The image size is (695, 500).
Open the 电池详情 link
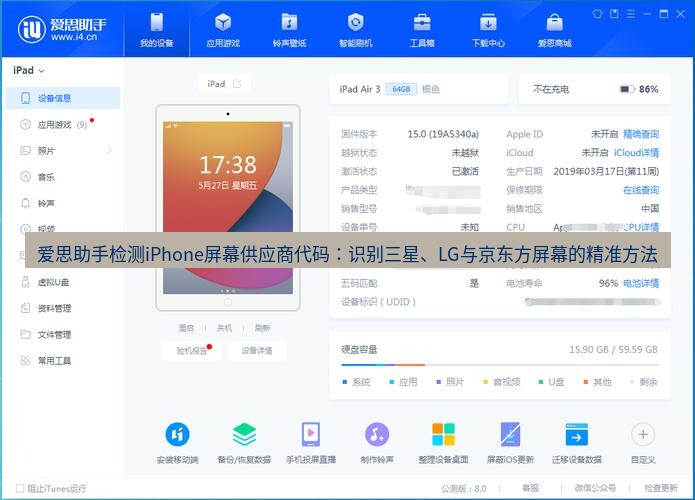641,283
